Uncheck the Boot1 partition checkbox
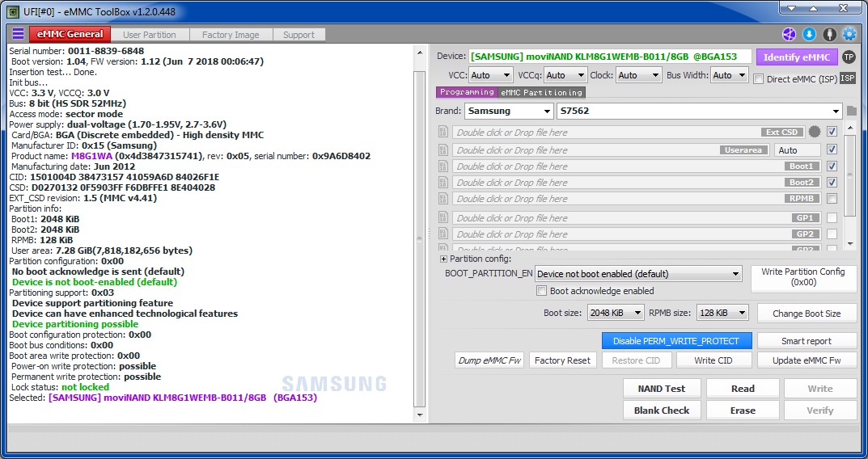The height and width of the screenshot is (459, 868). coord(832,166)
